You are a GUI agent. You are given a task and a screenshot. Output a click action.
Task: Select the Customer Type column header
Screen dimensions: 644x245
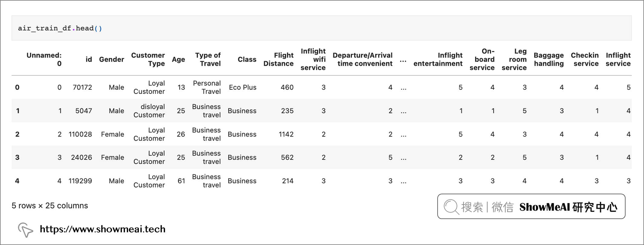point(148,60)
